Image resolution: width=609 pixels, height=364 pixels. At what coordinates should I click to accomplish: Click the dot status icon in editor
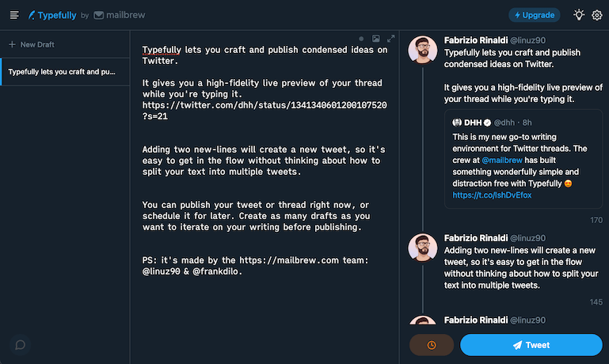coord(361,38)
